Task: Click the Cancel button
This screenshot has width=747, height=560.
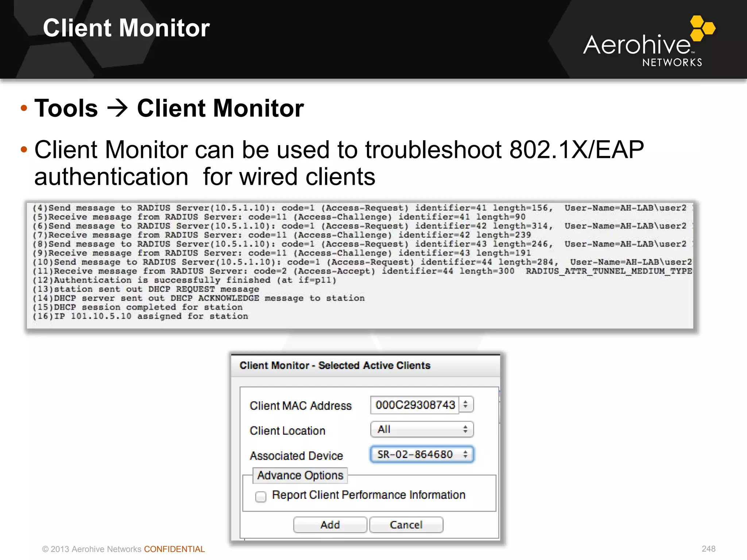Action: [x=406, y=525]
